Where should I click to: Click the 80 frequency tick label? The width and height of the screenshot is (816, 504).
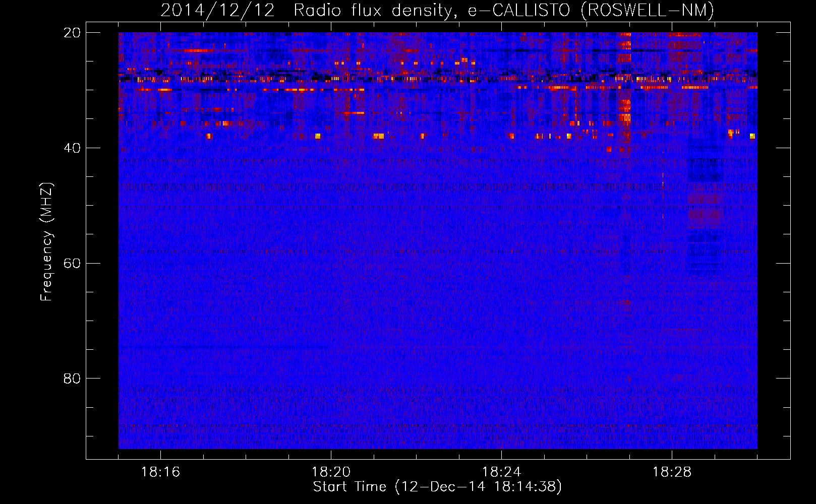72,379
